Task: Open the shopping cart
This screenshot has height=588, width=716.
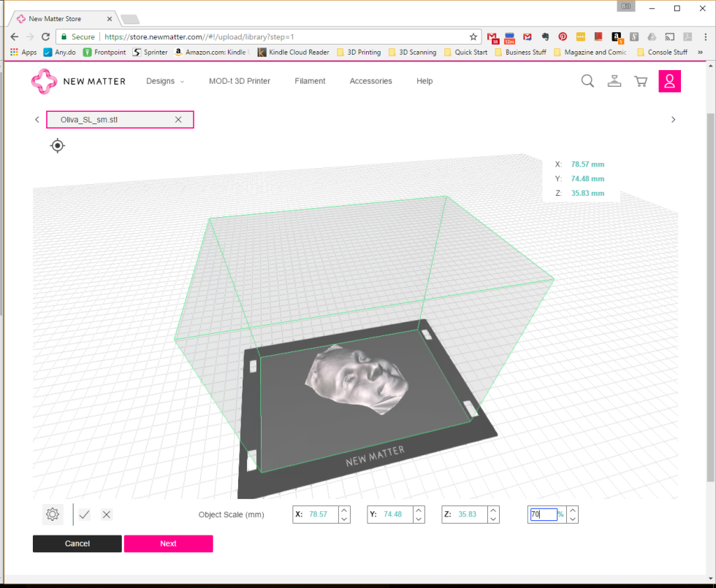Action: click(x=641, y=81)
